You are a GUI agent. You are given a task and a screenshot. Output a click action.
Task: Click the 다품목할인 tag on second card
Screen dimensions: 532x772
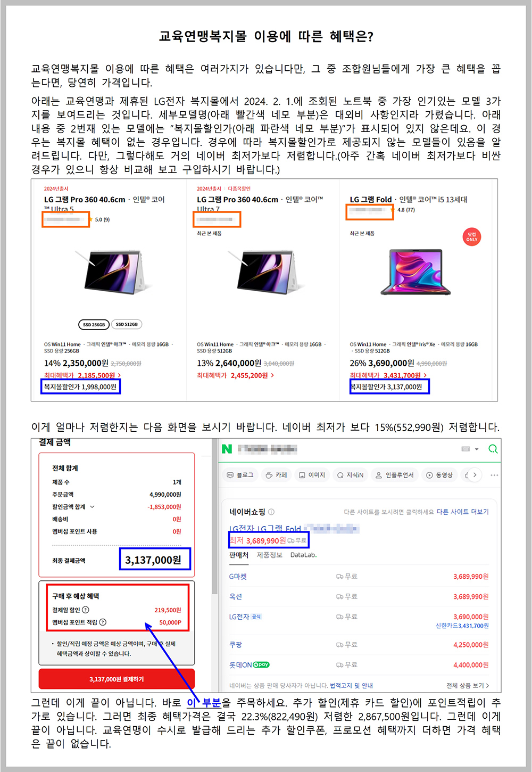click(239, 189)
